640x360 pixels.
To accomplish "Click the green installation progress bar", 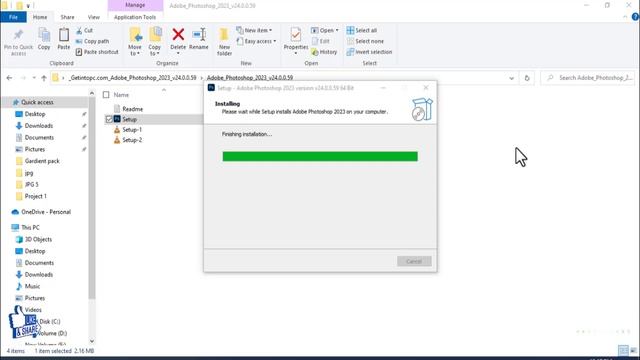I will (320, 156).
